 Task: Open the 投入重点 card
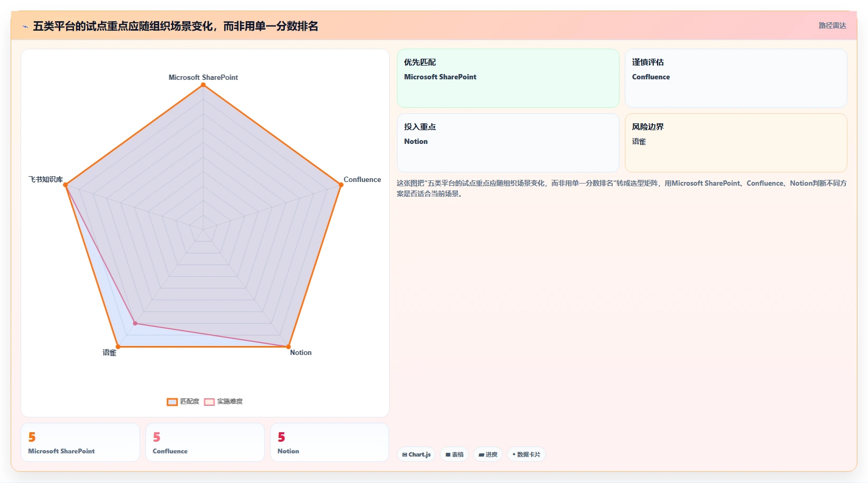tap(508, 143)
